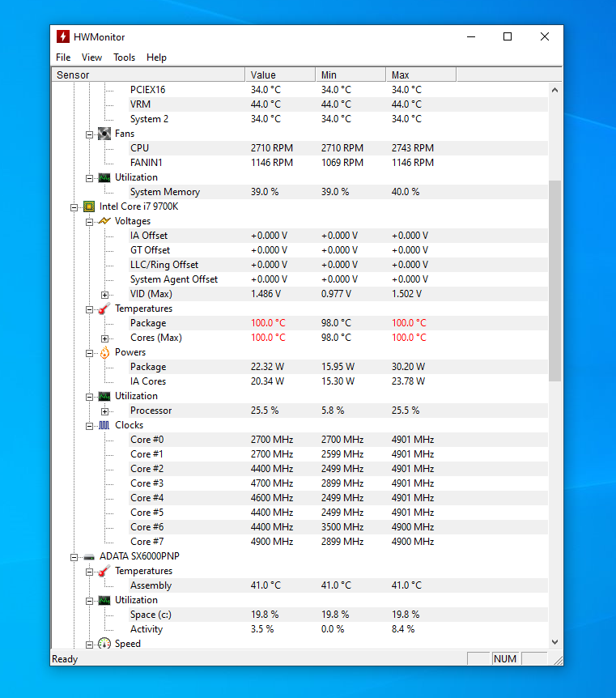
Task: Click the Max column header
Action: [x=421, y=74]
